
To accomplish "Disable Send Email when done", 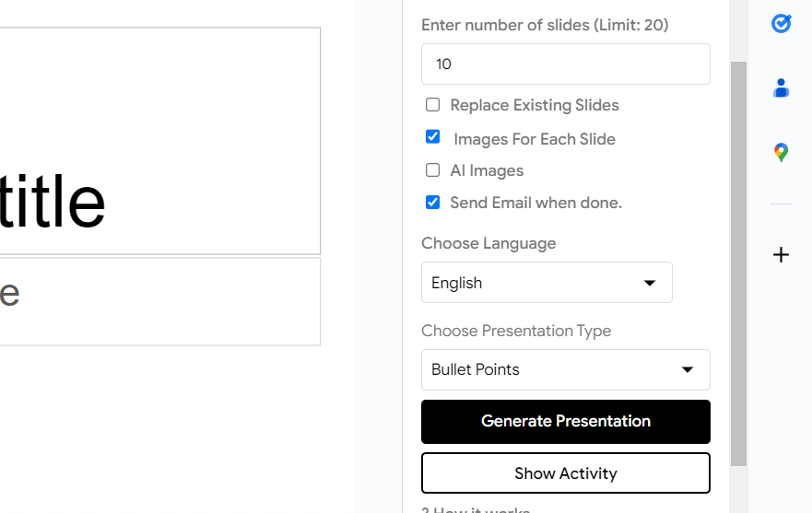I will click(x=432, y=203).
